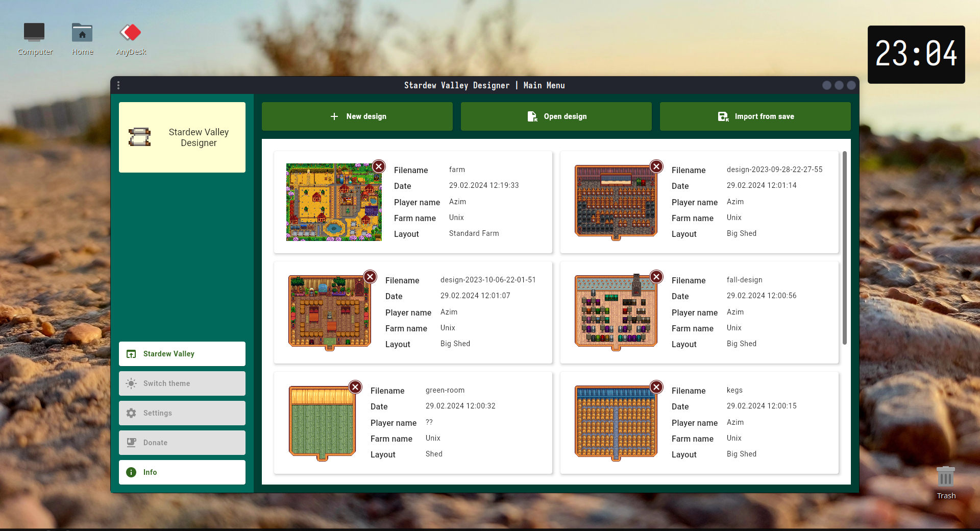Open the Info sidebar entry
This screenshot has height=531, width=980.
click(x=182, y=472)
